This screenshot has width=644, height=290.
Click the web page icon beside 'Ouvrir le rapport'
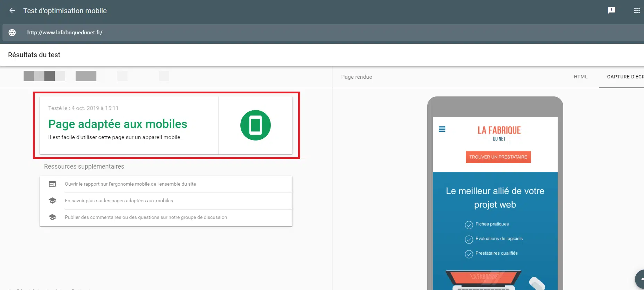coord(52,184)
